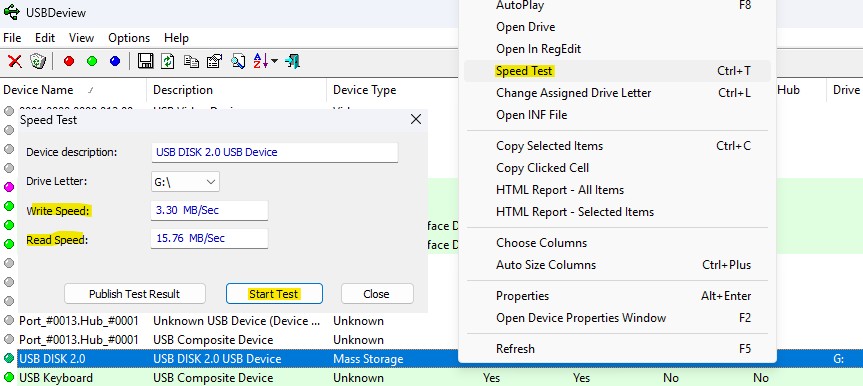Open the Help menu
863x386 pixels.
pos(176,38)
